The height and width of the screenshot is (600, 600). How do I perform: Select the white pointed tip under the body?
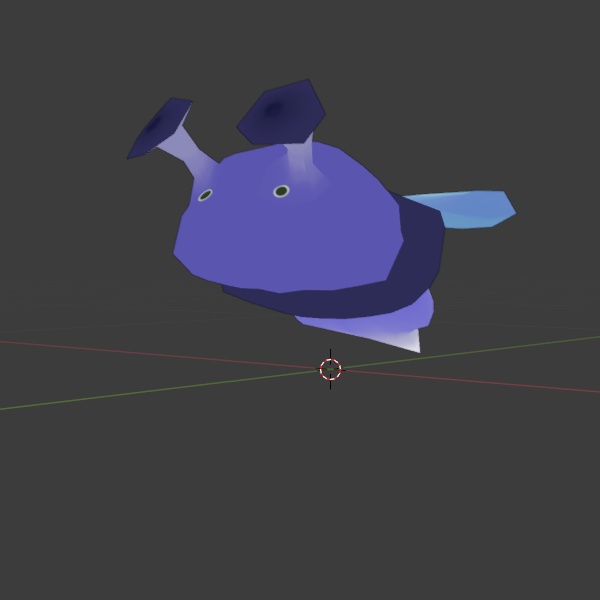click(406, 341)
